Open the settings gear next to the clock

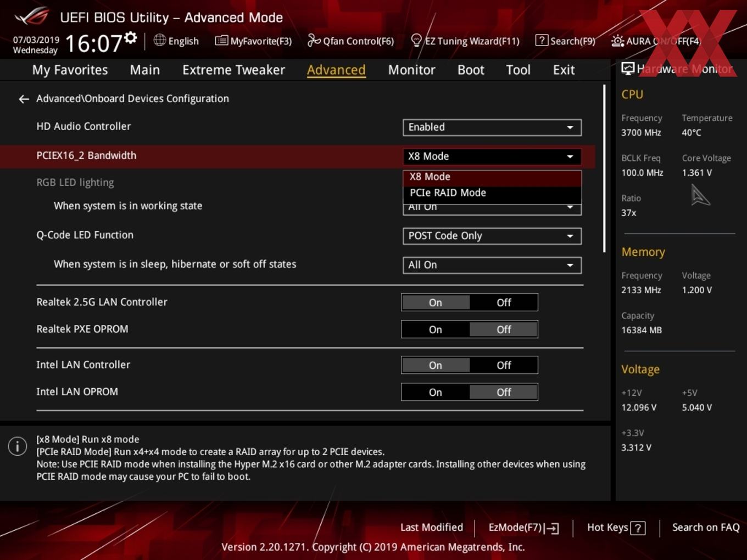coord(131,37)
